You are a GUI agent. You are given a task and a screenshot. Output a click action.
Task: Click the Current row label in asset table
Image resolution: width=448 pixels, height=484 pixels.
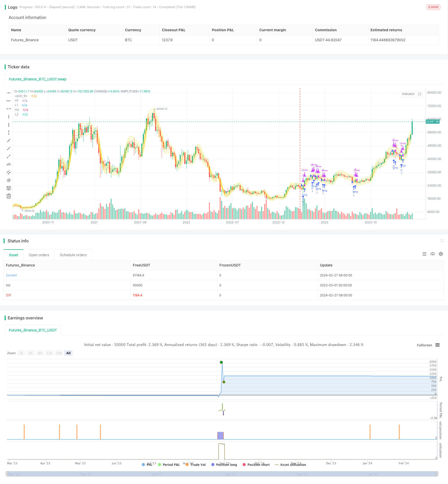[x=11, y=275]
